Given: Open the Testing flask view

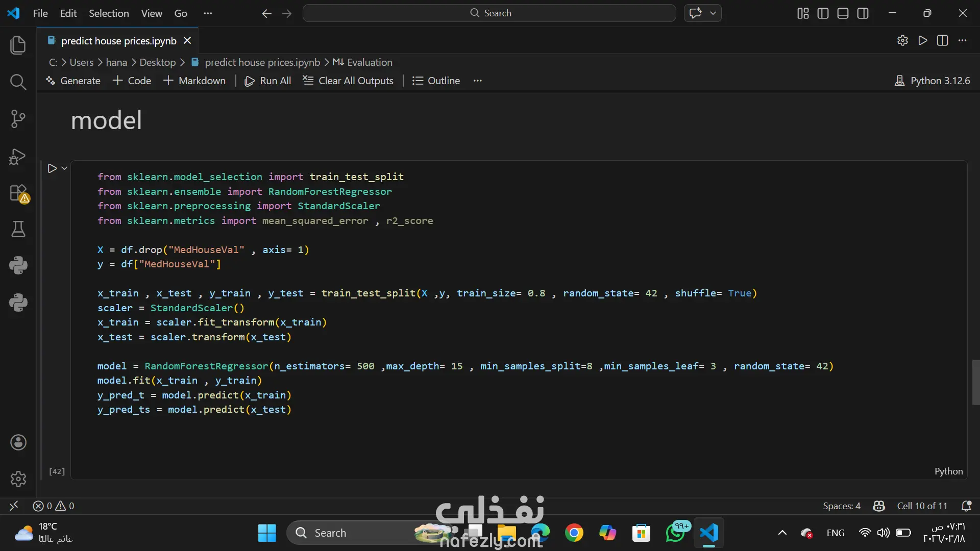Looking at the screenshot, I should 18,229.
